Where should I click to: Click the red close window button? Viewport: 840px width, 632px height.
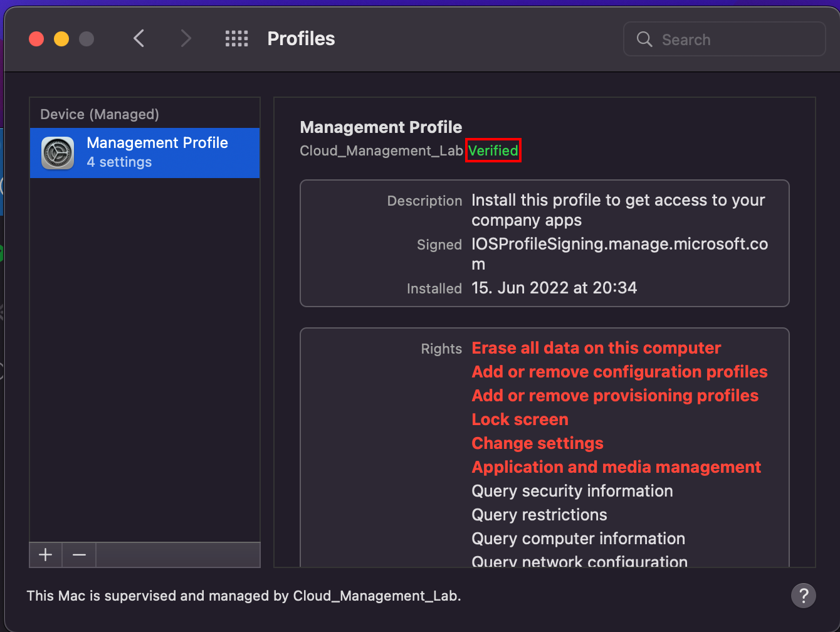click(36, 39)
